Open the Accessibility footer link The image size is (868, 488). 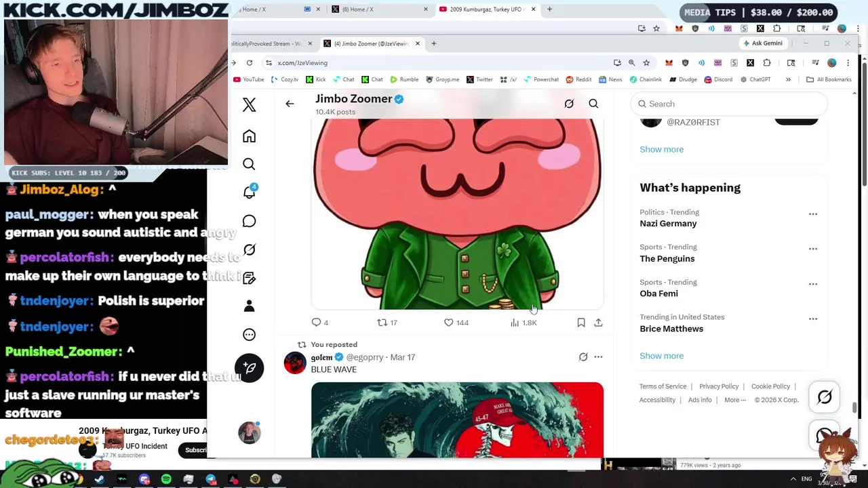657,400
